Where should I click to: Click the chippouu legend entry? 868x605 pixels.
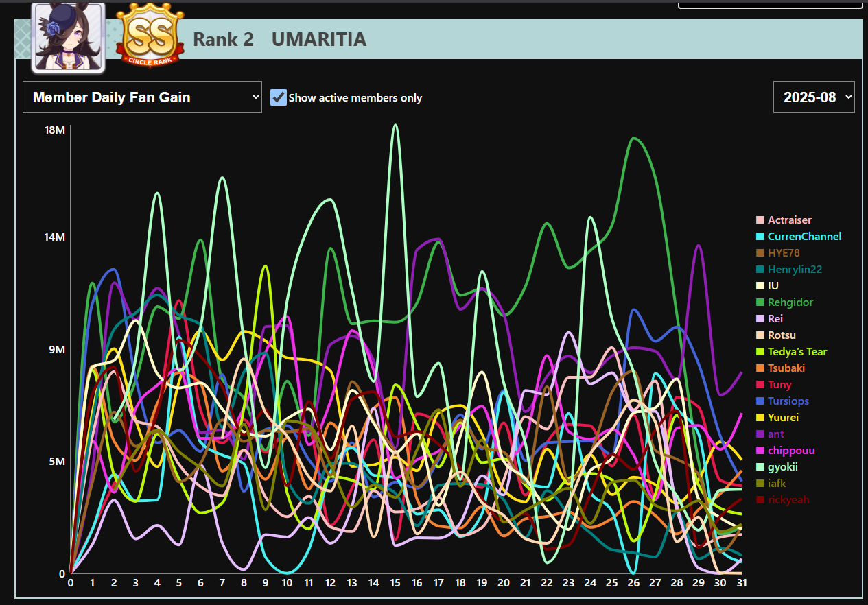(x=785, y=451)
